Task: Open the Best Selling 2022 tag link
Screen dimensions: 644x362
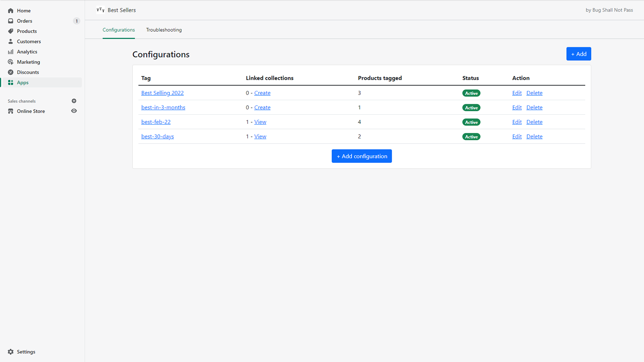Action: [162, 93]
